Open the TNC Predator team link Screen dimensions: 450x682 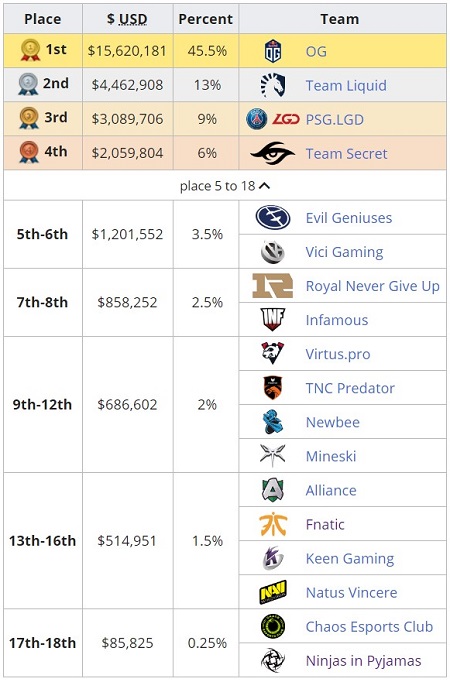pyautogui.click(x=350, y=388)
